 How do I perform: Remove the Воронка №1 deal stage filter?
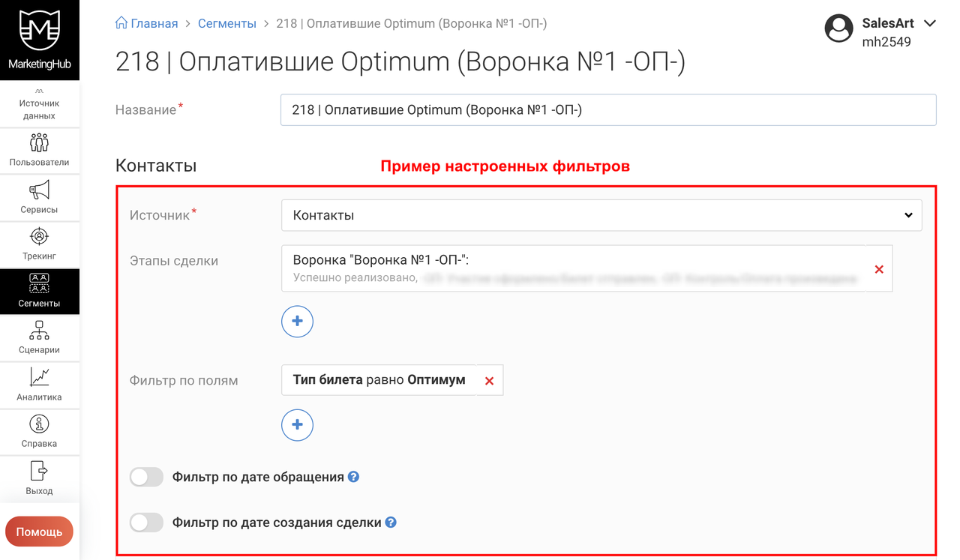coord(879,269)
